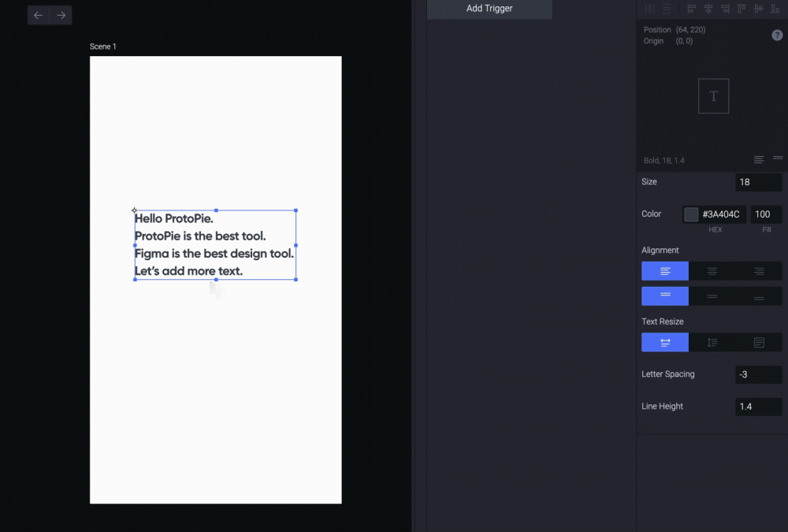Viewport: 788px width, 532px height.
Task: Click the top-right selection handle of text box
Action: [x=295, y=210]
